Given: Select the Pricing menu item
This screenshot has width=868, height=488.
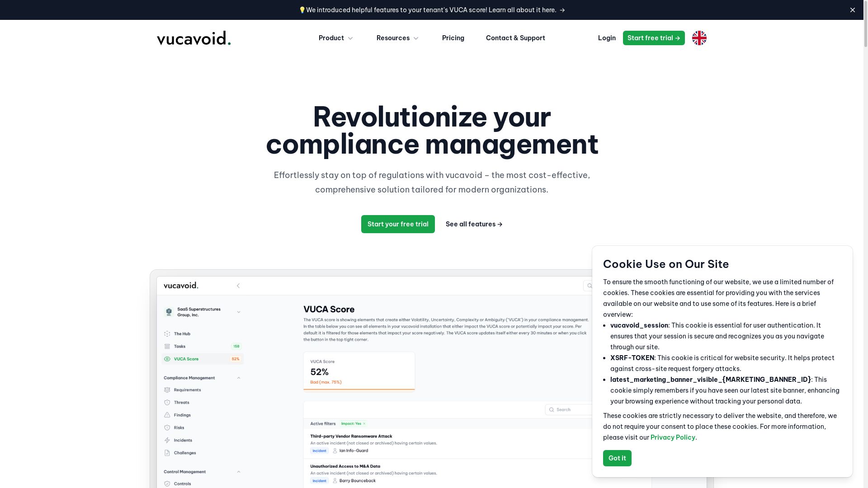Looking at the screenshot, I should (x=453, y=38).
